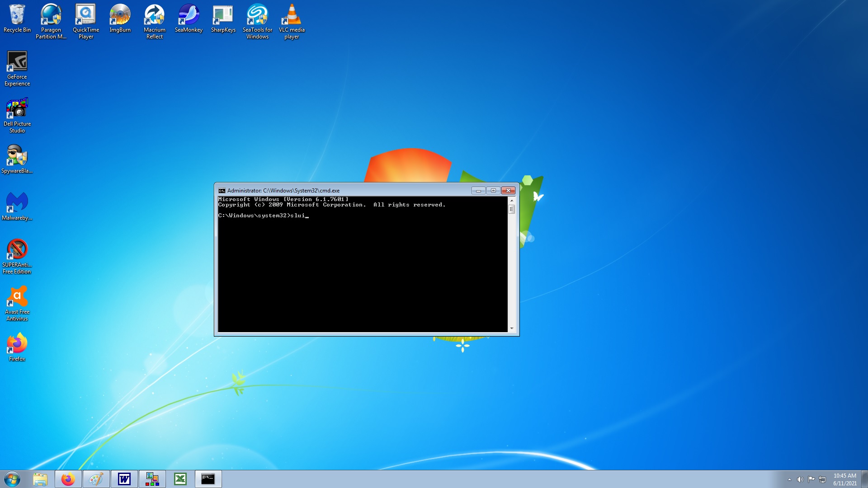
Task: Open the volume speaker tray icon
Action: [x=800, y=479]
